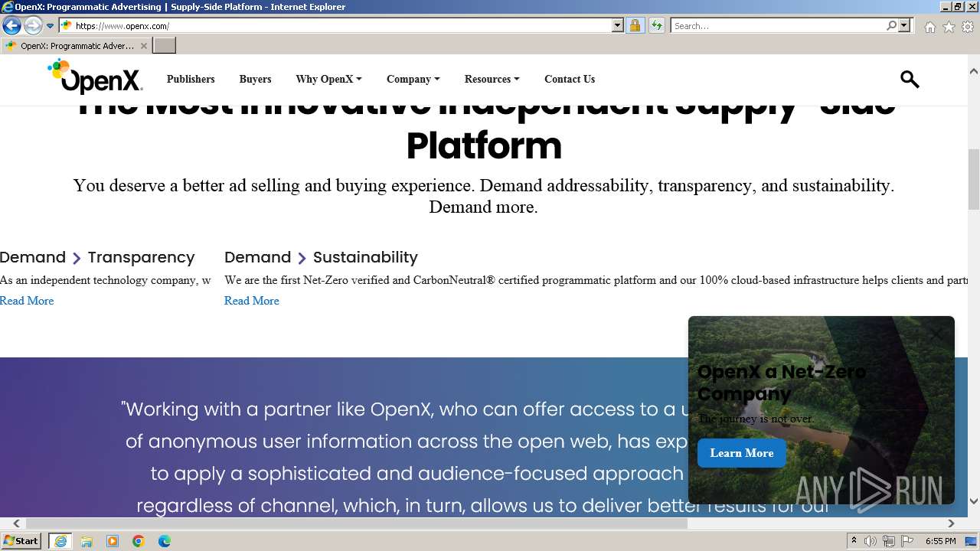Click the 6:55 PM system clock
This screenshot has height=551, width=980.
940,541
